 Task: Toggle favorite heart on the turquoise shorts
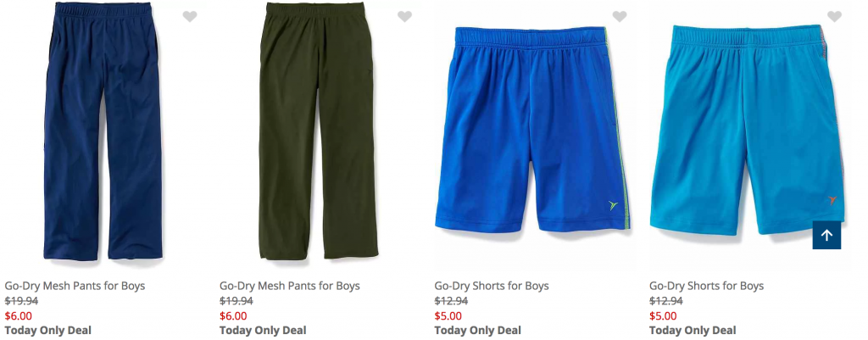point(835,17)
